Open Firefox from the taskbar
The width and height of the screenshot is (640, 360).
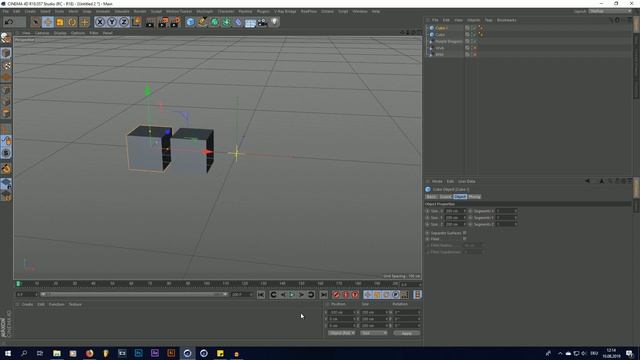tap(89, 353)
